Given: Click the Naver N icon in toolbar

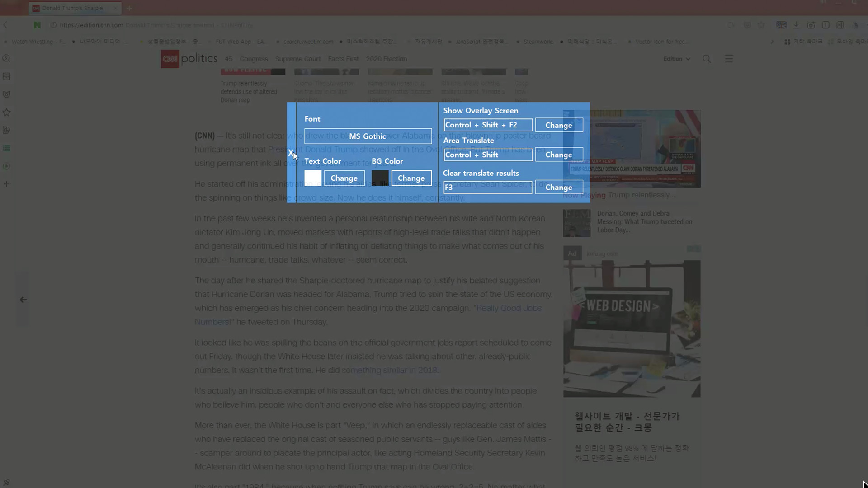Looking at the screenshot, I should pyautogui.click(x=37, y=25).
